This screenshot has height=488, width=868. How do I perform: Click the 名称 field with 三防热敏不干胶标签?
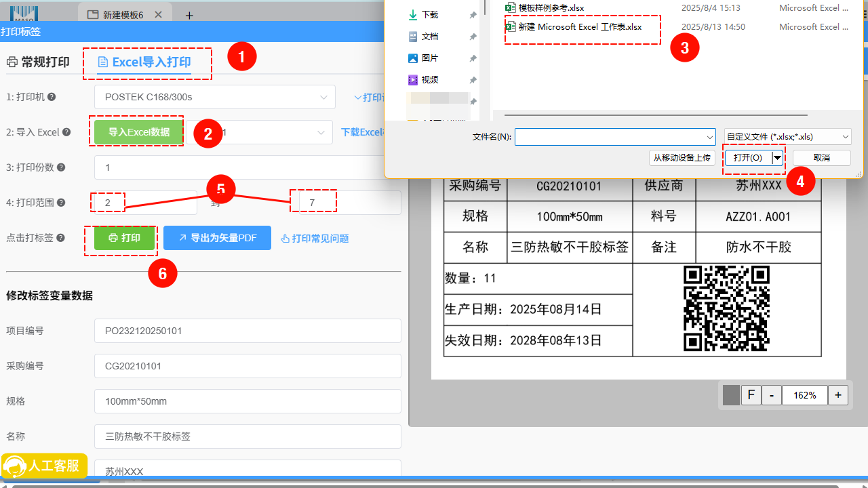(248, 436)
